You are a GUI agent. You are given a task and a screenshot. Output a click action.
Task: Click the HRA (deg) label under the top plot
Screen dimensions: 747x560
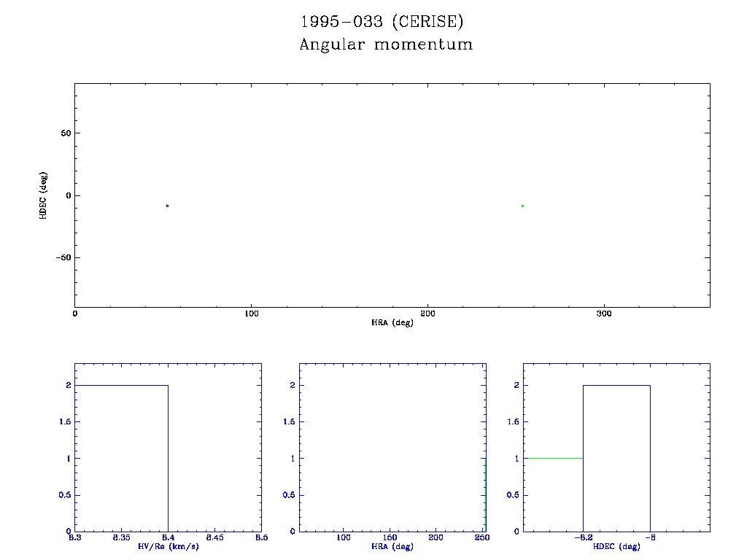click(392, 322)
